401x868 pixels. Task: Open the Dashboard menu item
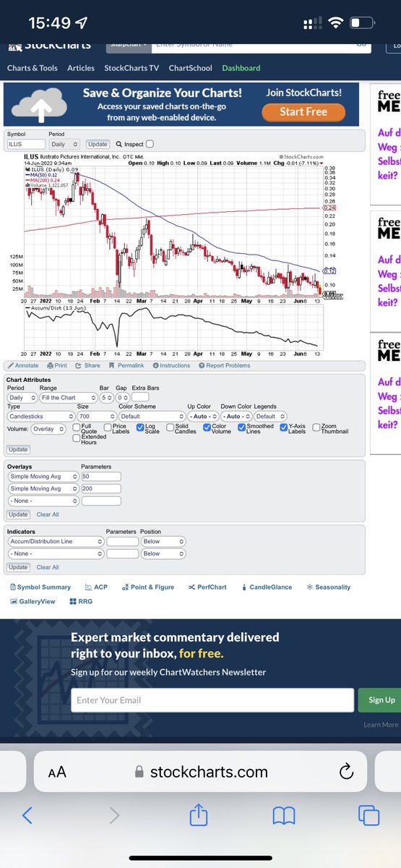pyautogui.click(x=241, y=68)
